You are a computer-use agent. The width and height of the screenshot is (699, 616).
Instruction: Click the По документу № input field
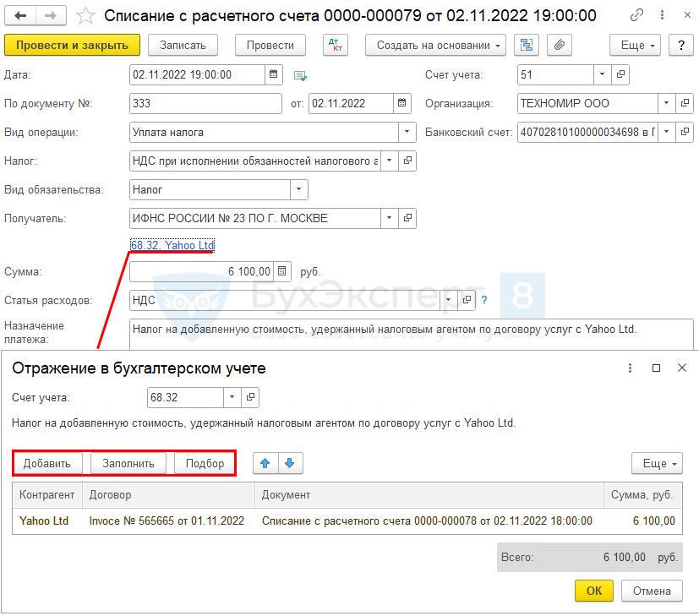pyautogui.click(x=205, y=104)
